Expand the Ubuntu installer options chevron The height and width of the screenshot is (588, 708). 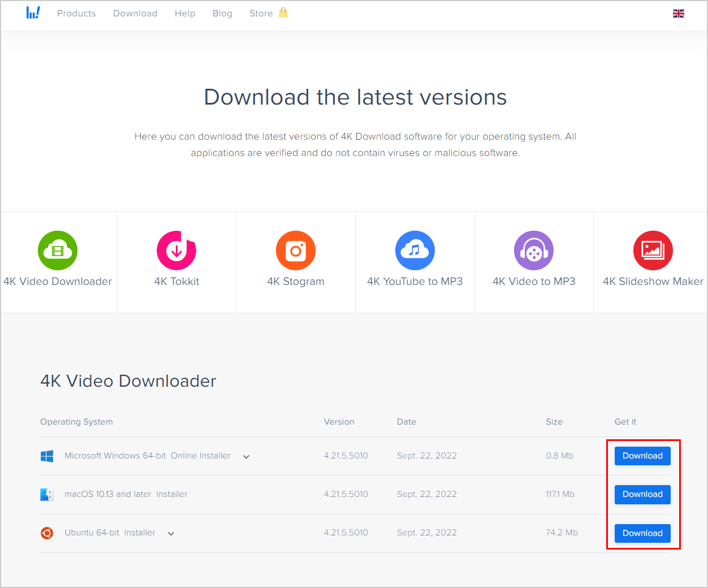tap(171, 534)
